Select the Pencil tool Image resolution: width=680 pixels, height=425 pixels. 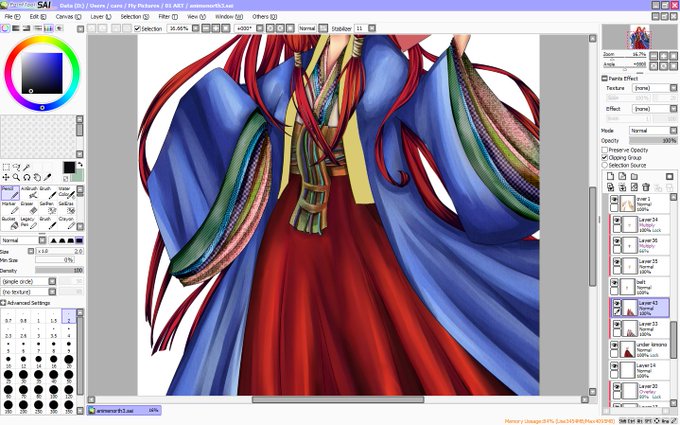point(10,193)
